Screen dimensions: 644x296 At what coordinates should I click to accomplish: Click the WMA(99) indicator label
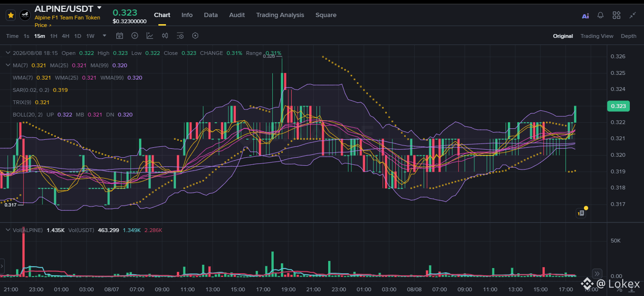click(x=112, y=78)
